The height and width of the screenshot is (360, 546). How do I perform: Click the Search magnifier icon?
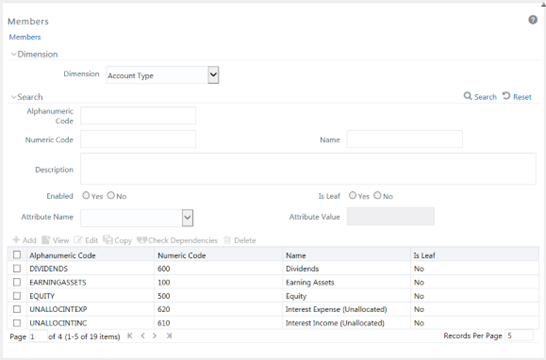468,96
